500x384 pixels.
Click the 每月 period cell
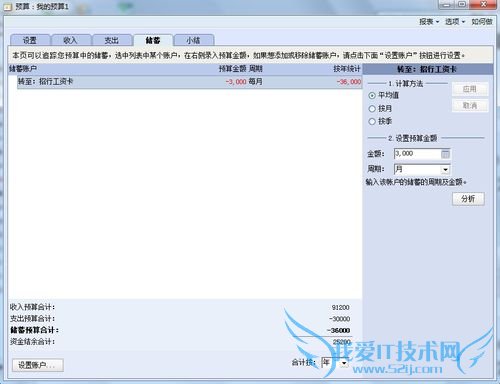coord(255,82)
